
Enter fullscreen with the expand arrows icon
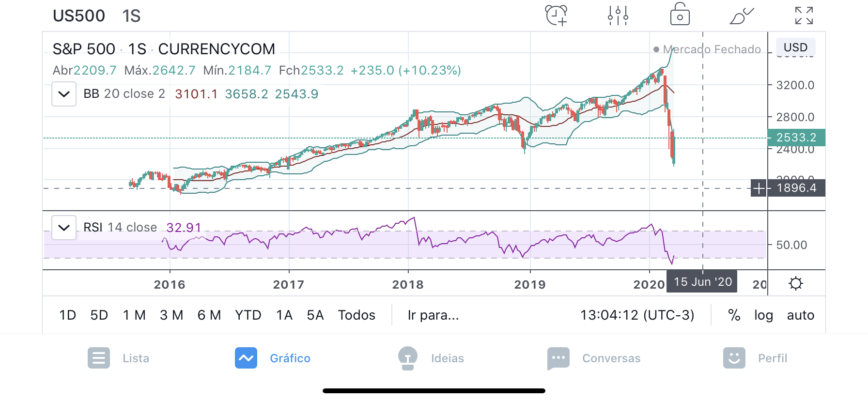pos(804,15)
